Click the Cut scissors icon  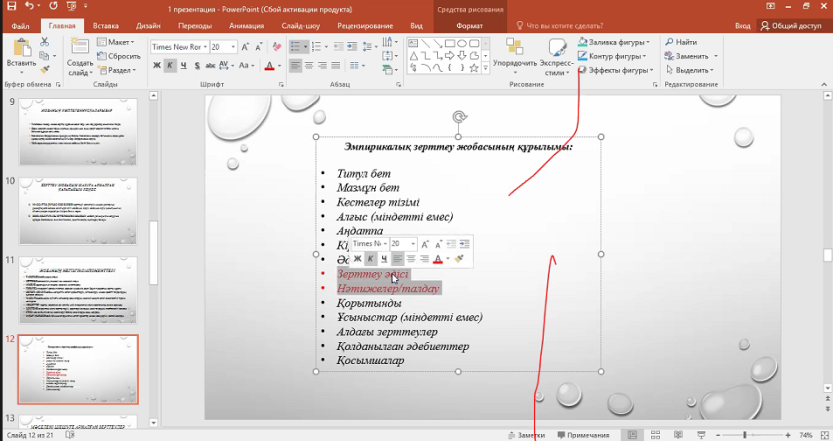(44, 43)
